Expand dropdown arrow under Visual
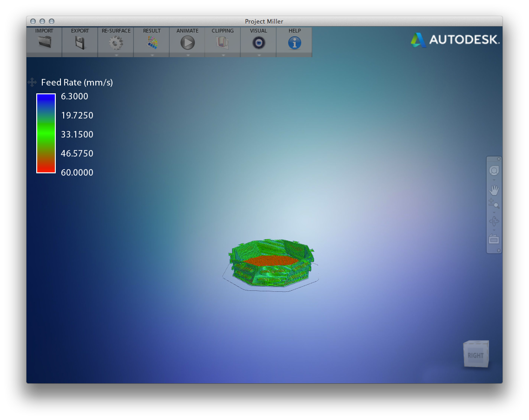This screenshot has height=420, width=529. point(259,55)
